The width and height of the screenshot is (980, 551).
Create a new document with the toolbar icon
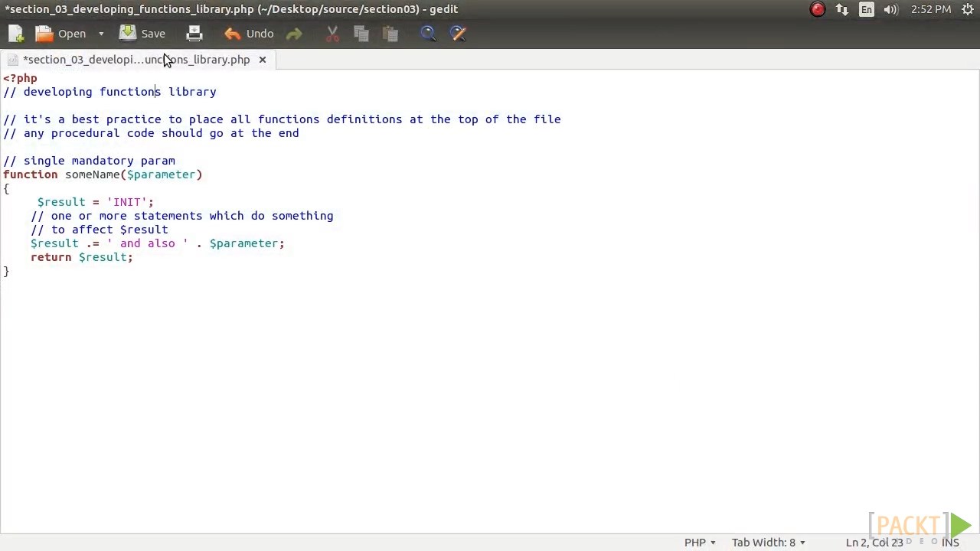tap(15, 34)
